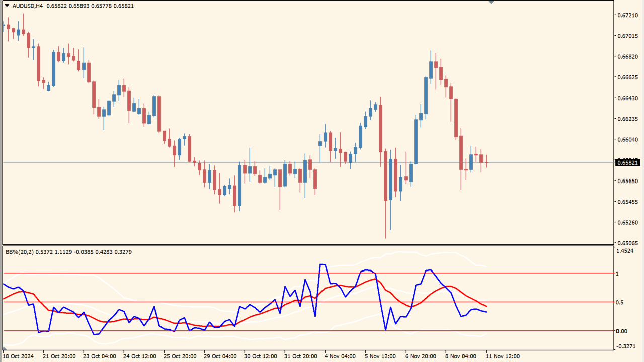
Task: Click the 25 Oct 20:00 time label
Action: tap(180, 356)
